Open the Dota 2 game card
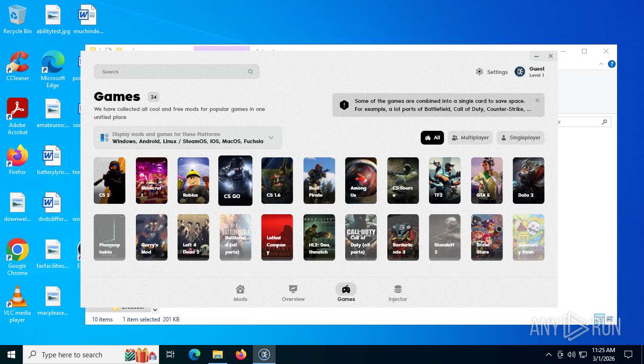 (528, 181)
